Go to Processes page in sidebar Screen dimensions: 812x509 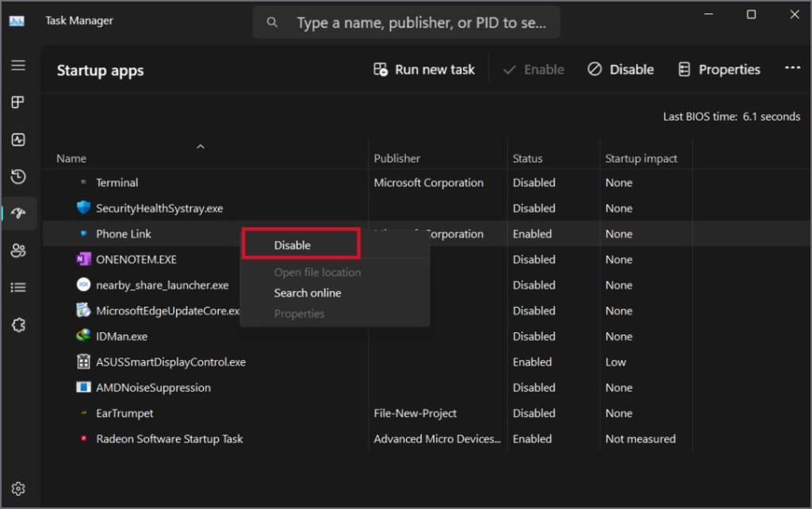[18, 102]
